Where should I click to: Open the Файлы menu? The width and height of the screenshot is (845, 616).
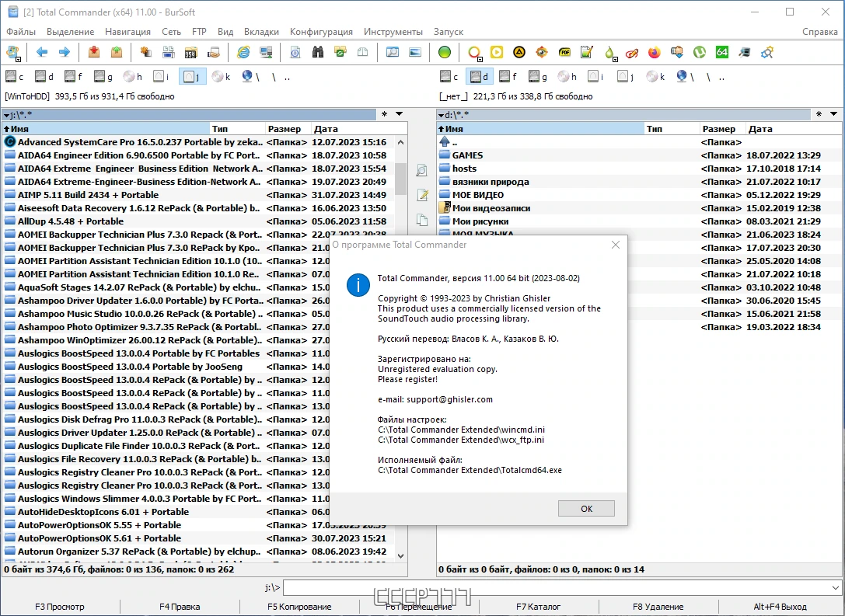point(21,32)
